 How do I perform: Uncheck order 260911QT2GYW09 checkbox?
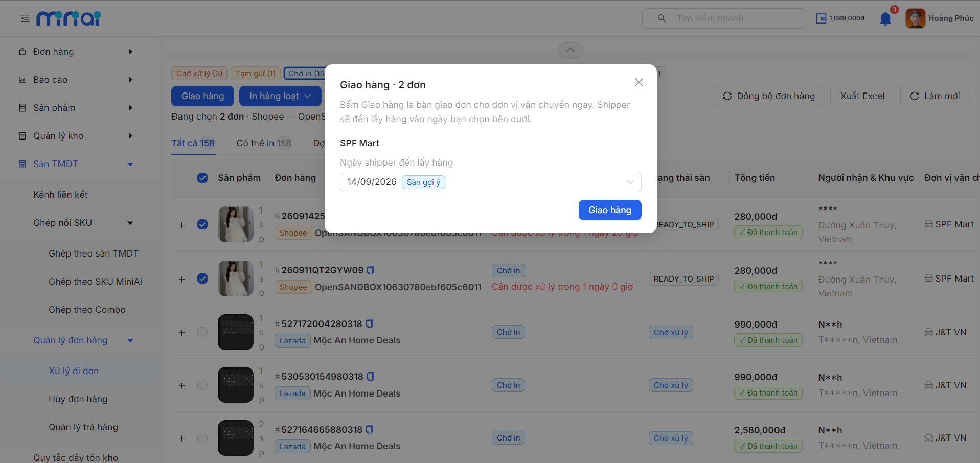click(x=202, y=279)
